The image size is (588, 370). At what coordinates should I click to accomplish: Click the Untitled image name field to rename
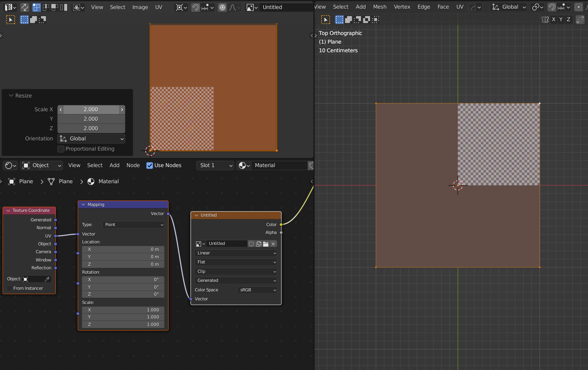point(227,243)
